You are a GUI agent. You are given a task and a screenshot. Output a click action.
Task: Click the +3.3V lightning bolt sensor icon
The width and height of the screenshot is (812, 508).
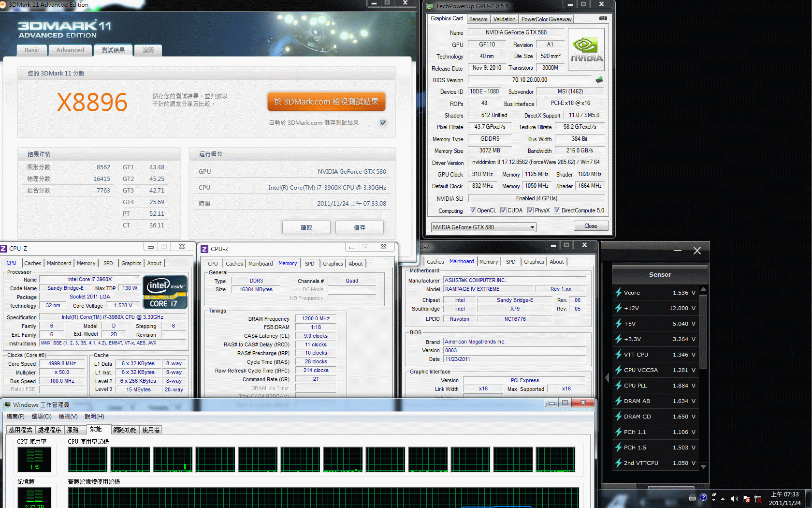pos(618,339)
